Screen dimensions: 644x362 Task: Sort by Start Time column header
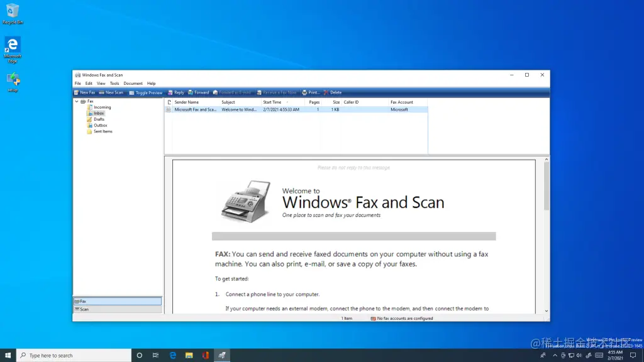pyautogui.click(x=282, y=102)
